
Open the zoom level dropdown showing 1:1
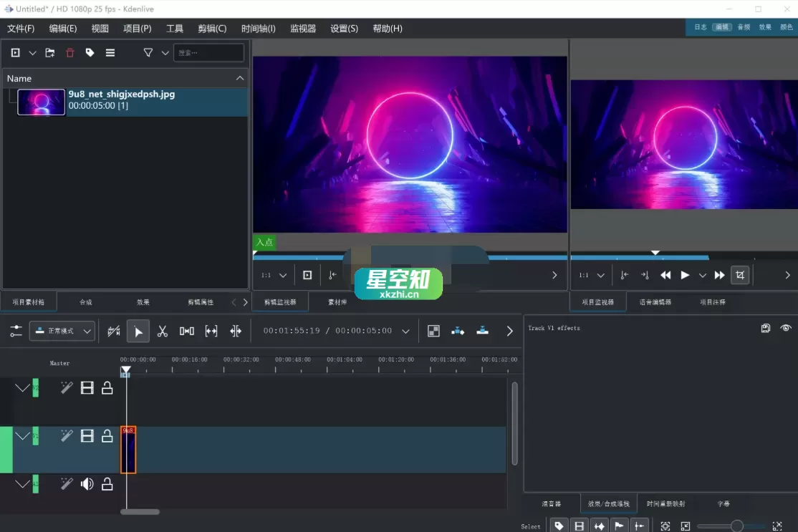pos(272,275)
